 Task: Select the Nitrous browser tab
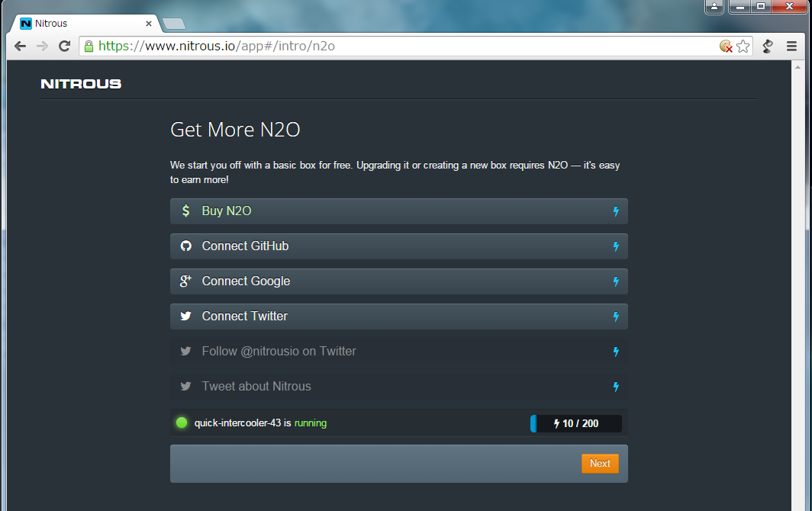pos(85,24)
